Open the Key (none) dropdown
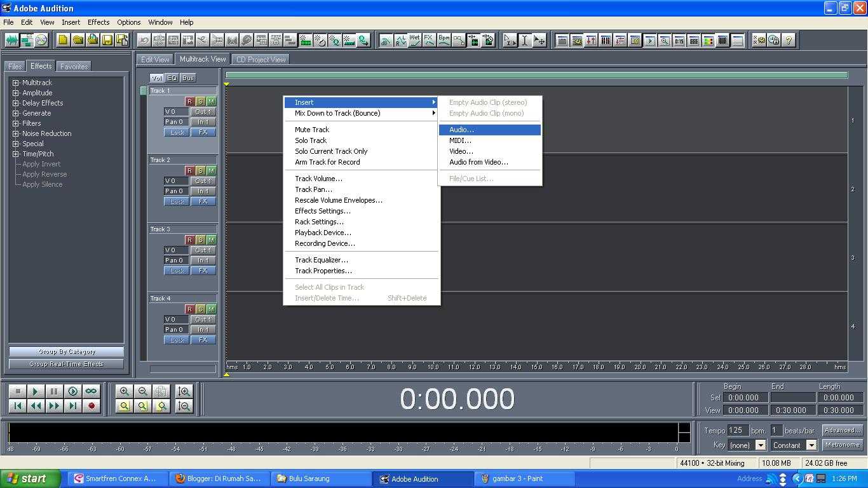Viewport: 868px width, 488px height. point(761,445)
